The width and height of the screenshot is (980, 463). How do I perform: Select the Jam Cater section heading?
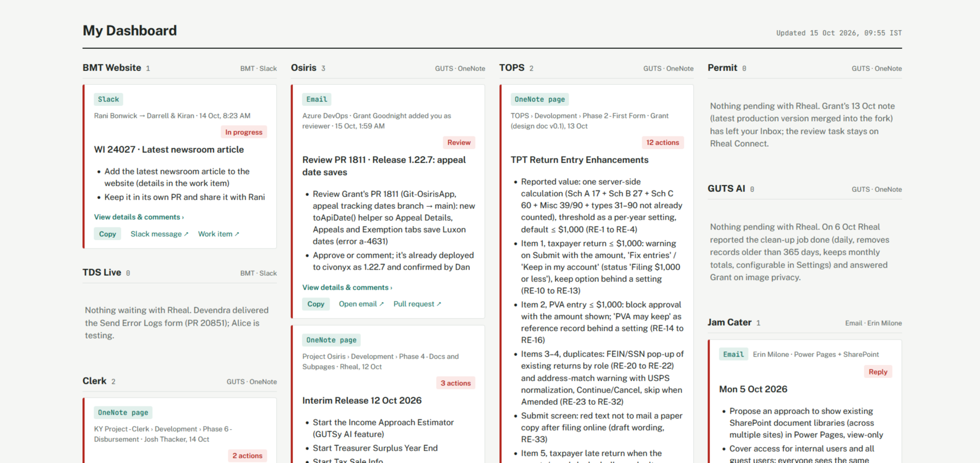click(x=730, y=323)
